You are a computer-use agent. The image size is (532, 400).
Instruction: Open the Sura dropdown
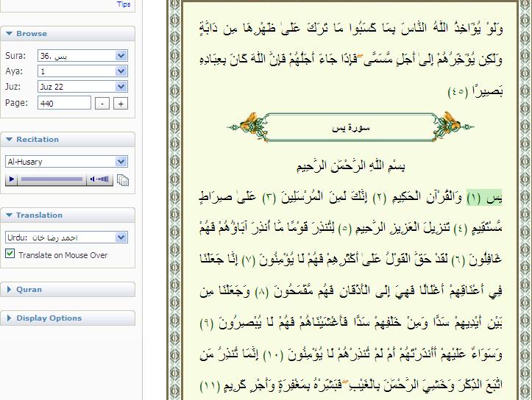coord(121,56)
